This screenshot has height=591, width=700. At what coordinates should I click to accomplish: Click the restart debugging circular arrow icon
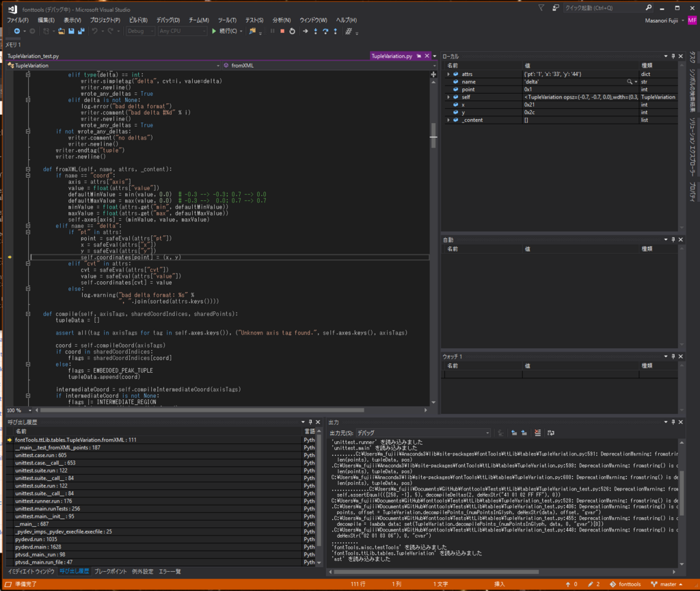point(293,31)
